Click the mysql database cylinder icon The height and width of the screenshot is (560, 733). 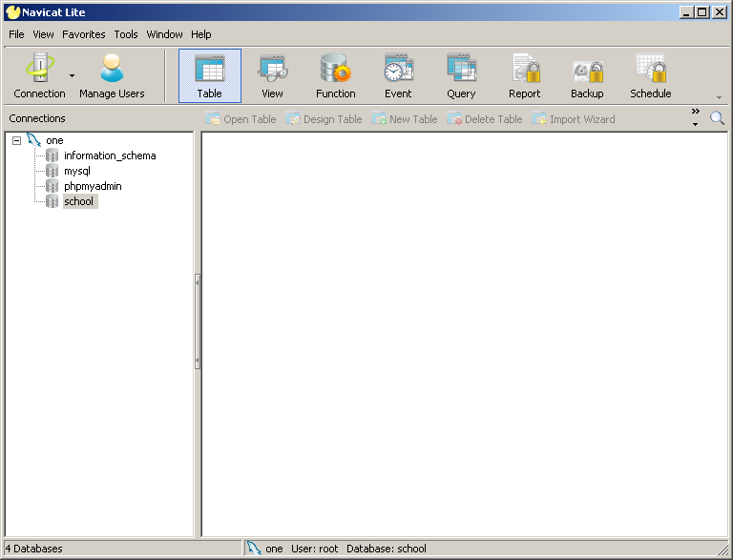click(x=52, y=171)
